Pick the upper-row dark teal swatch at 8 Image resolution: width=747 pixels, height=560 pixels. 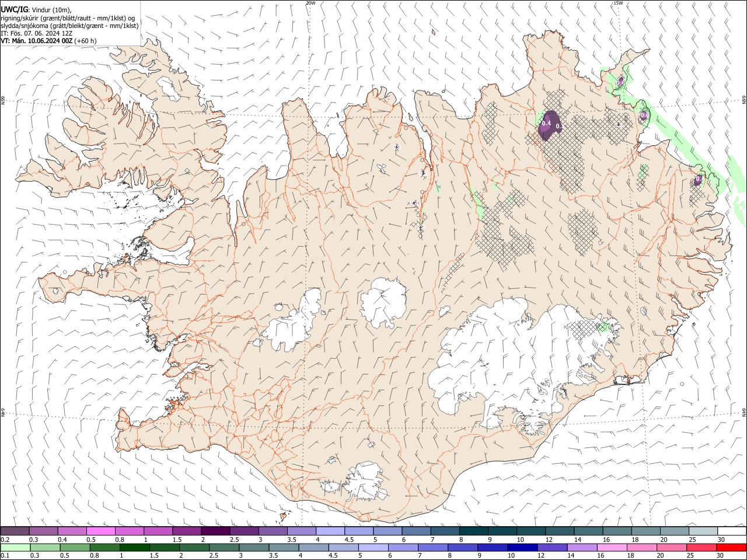[x=474, y=531]
